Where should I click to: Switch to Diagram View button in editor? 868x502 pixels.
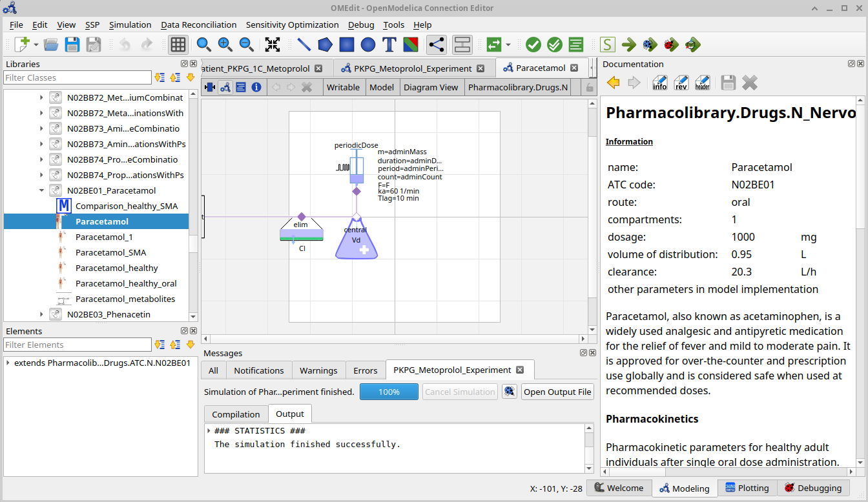(225, 87)
